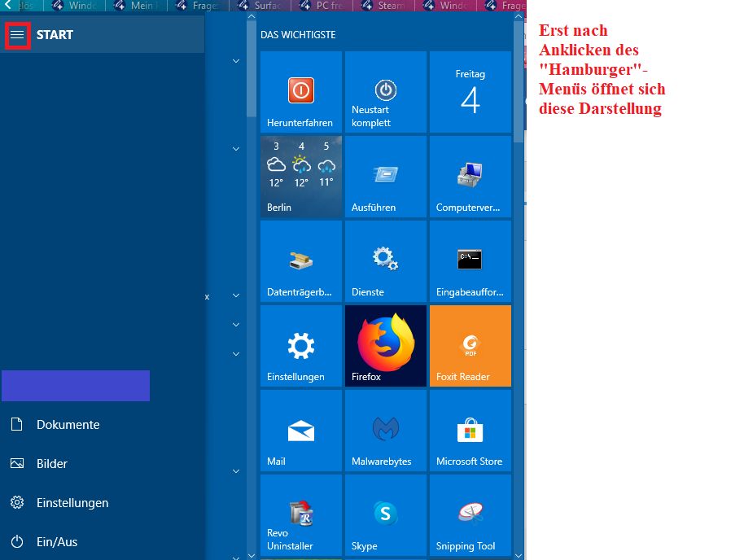Screen dimensions: 744x560
Task: Open the Berlin weather tile
Action: click(301, 177)
